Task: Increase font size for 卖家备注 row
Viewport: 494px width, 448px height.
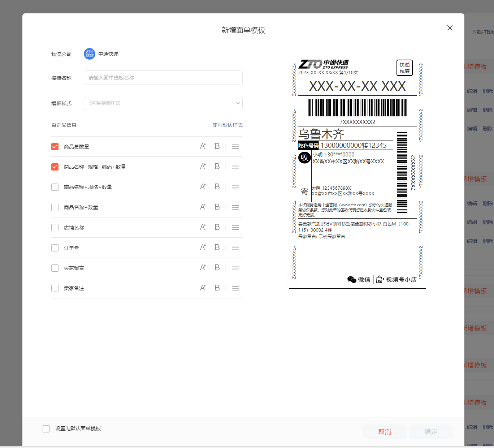Action: pyautogui.click(x=203, y=288)
